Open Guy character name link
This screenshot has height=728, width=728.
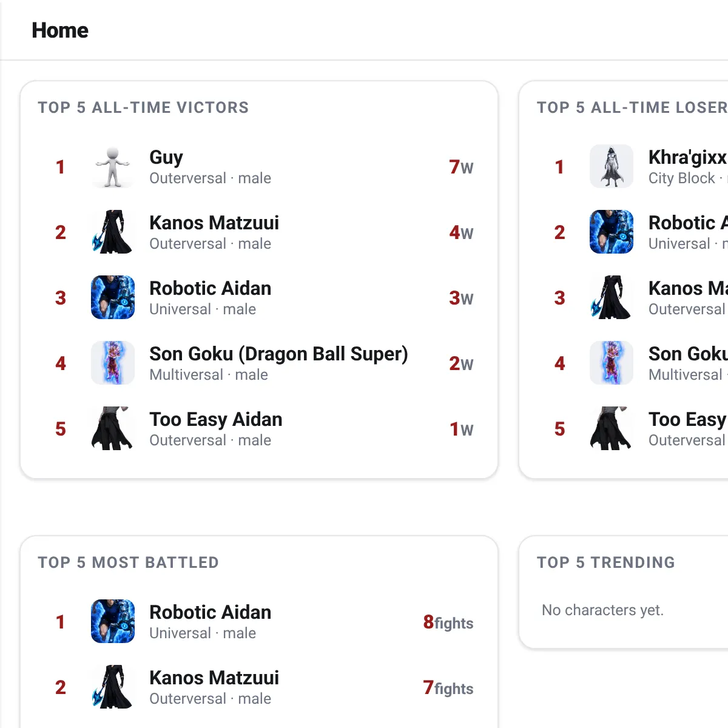166,157
